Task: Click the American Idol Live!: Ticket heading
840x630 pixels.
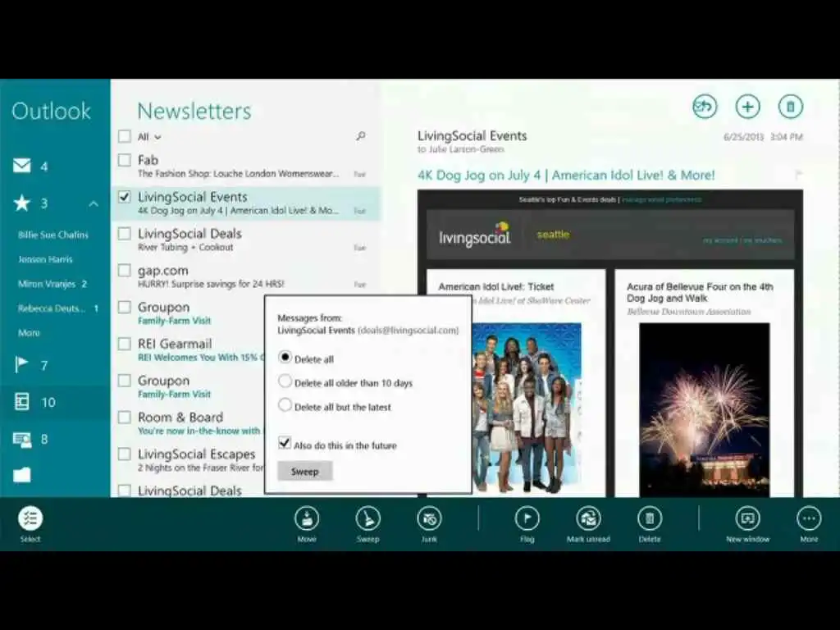Action: (496, 286)
